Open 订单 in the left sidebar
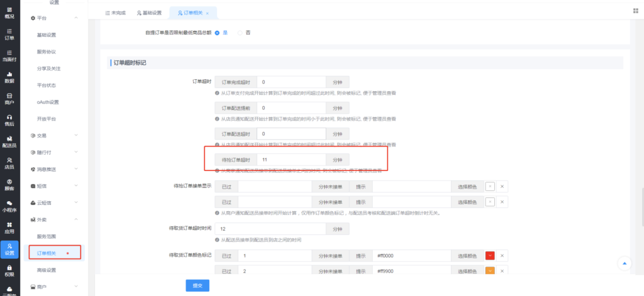The height and width of the screenshot is (296, 644). coord(9,33)
